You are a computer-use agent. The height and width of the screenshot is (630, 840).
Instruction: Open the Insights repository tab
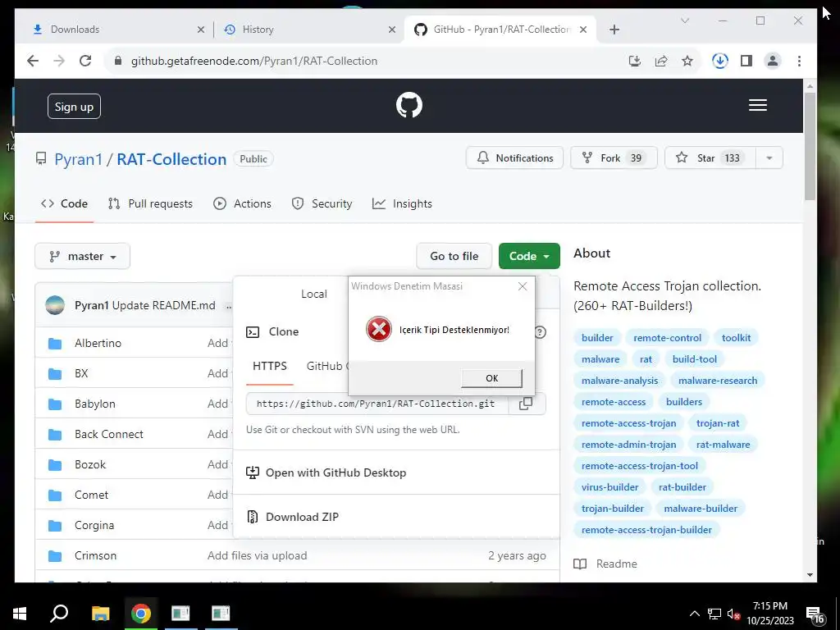pos(402,204)
